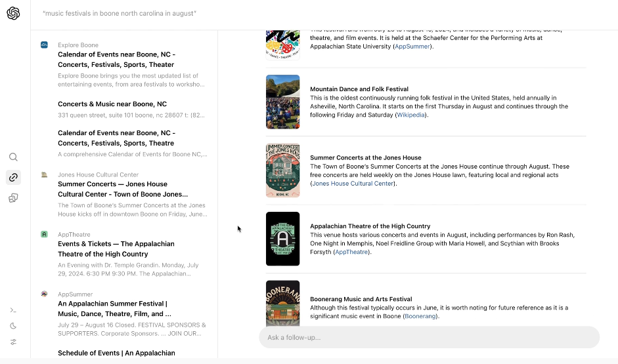The height and width of the screenshot is (364, 618).
Task: Open the AppTheatre citation link
Action: [x=351, y=252]
